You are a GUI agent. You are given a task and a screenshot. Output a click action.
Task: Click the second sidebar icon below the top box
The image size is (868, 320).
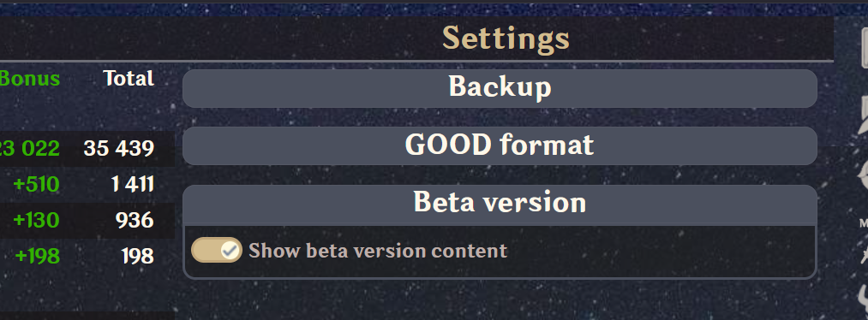[863, 115]
